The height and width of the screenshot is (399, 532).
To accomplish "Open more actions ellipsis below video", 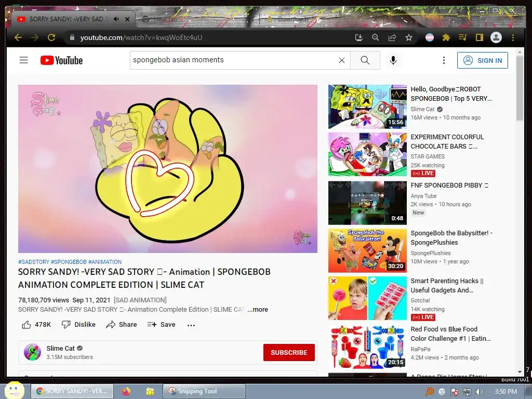I will click(x=191, y=325).
